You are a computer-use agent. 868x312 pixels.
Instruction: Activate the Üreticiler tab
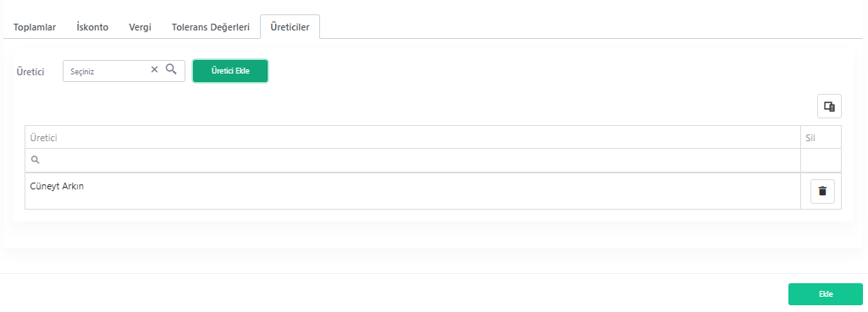(x=290, y=27)
